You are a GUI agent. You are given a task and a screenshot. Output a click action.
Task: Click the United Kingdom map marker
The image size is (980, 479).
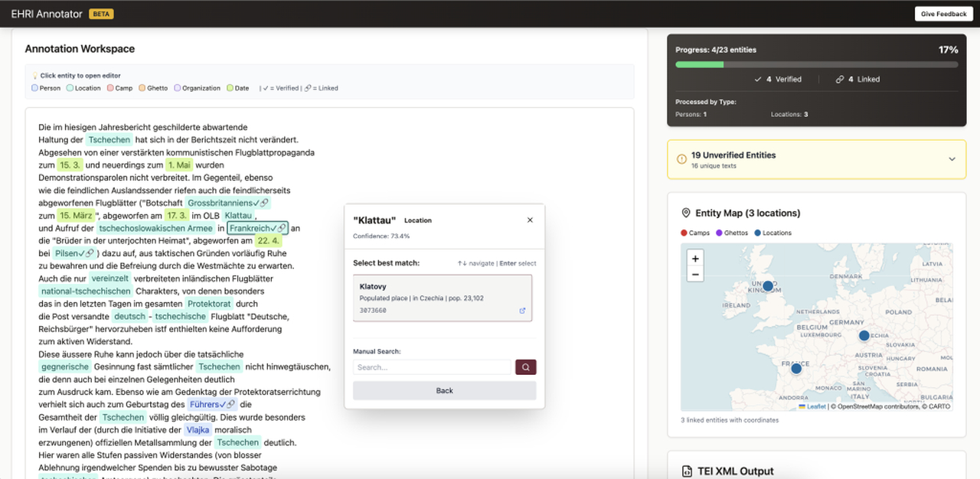tap(768, 286)
